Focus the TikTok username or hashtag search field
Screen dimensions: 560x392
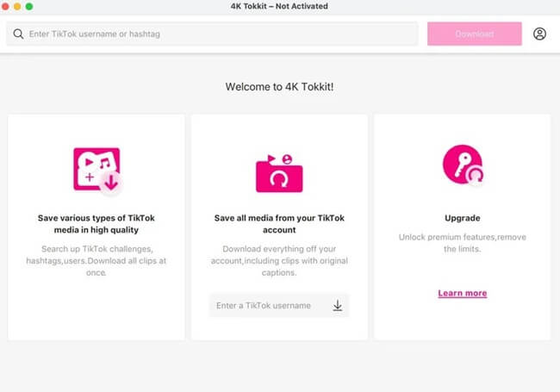pyautogui.click(x=212, y=34)
